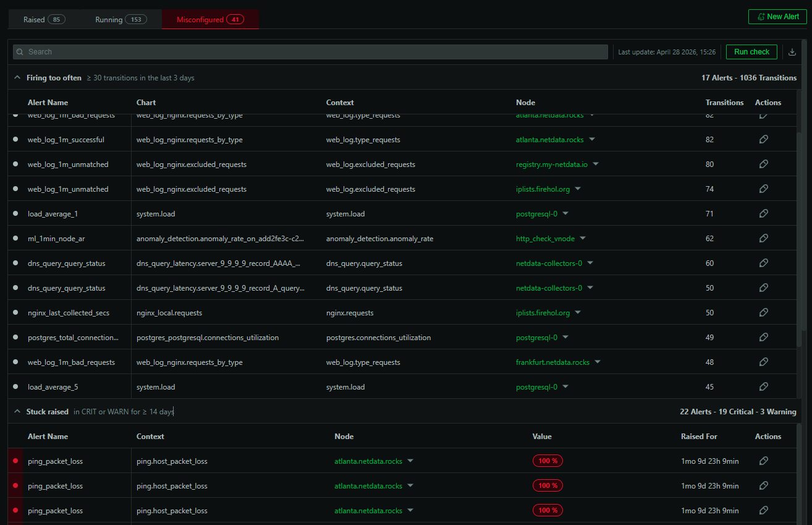Create a New Alert

click(777, 17)
